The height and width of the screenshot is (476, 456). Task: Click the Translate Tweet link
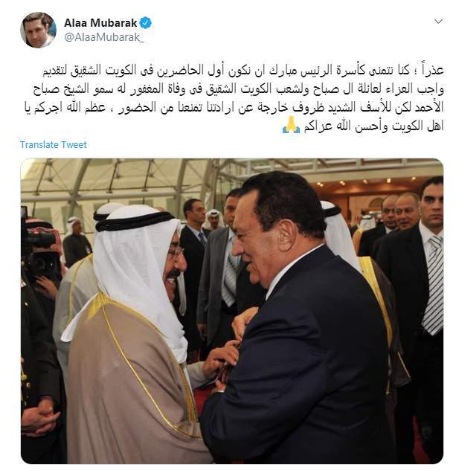click(54, 144)
